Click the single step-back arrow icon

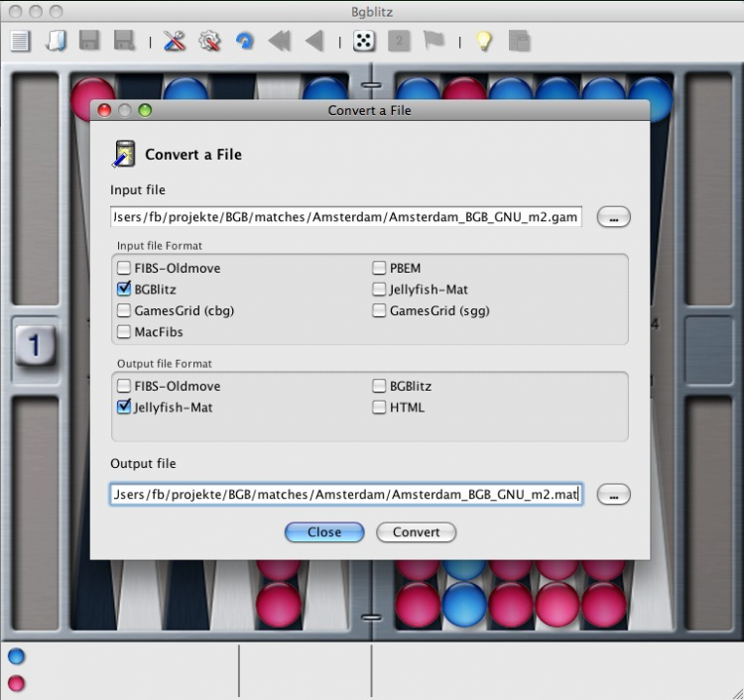(x=314, y=42)
